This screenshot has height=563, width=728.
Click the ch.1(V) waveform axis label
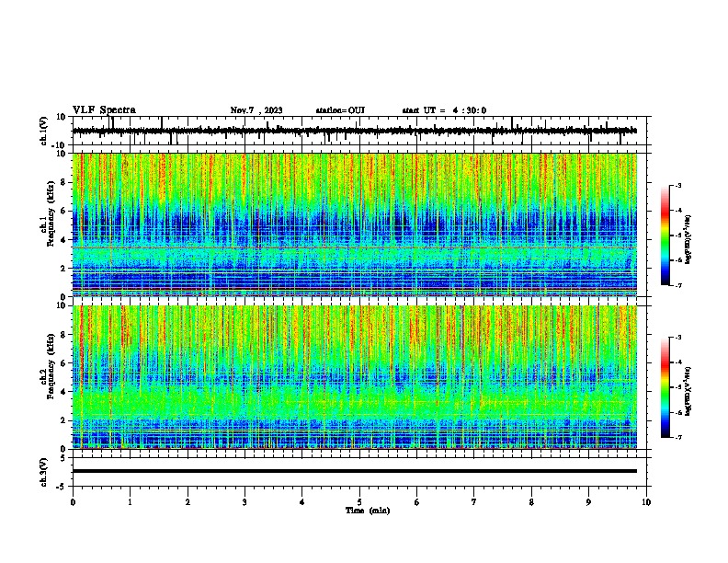coord(44,131)
